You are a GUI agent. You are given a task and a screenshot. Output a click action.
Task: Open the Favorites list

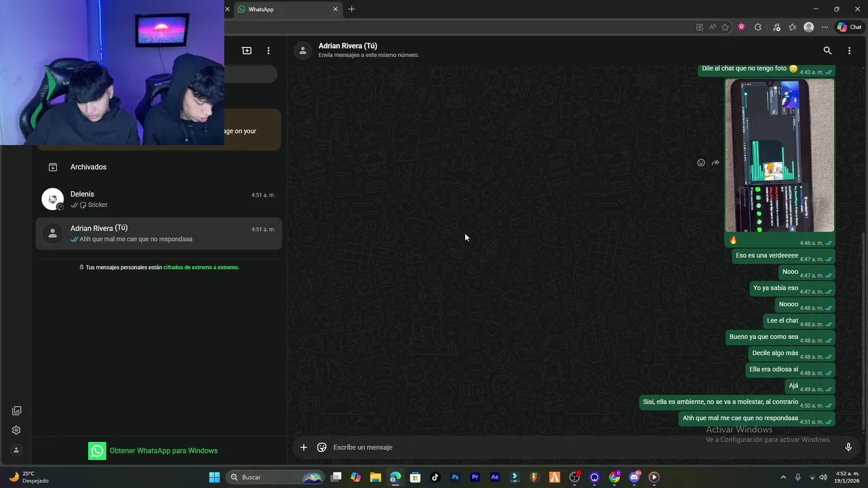point(792,27)
